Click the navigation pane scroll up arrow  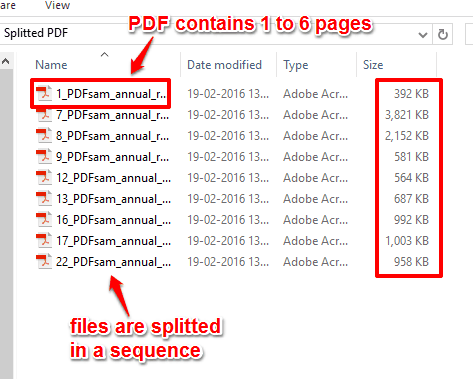[x=6, y=61]
